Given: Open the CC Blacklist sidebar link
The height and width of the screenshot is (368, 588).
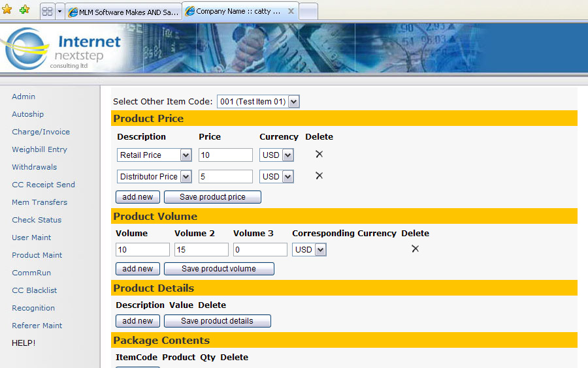Looking at the screenshot, I should coord(34,290).
